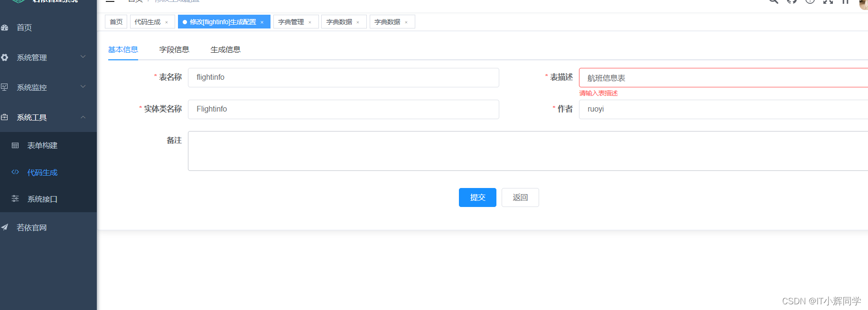This screenshot has height=310, width=868.
Task: Click the 表描述 field label
Action: 561,77
